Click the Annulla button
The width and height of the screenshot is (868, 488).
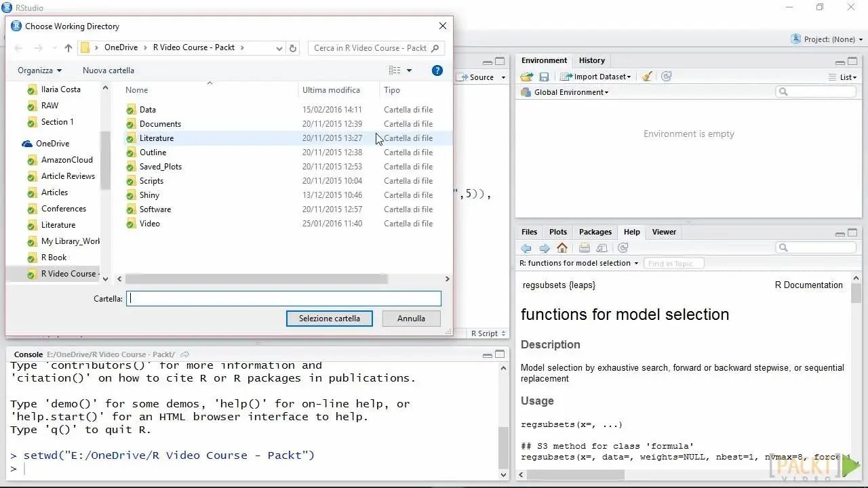(x=411, y=319)
